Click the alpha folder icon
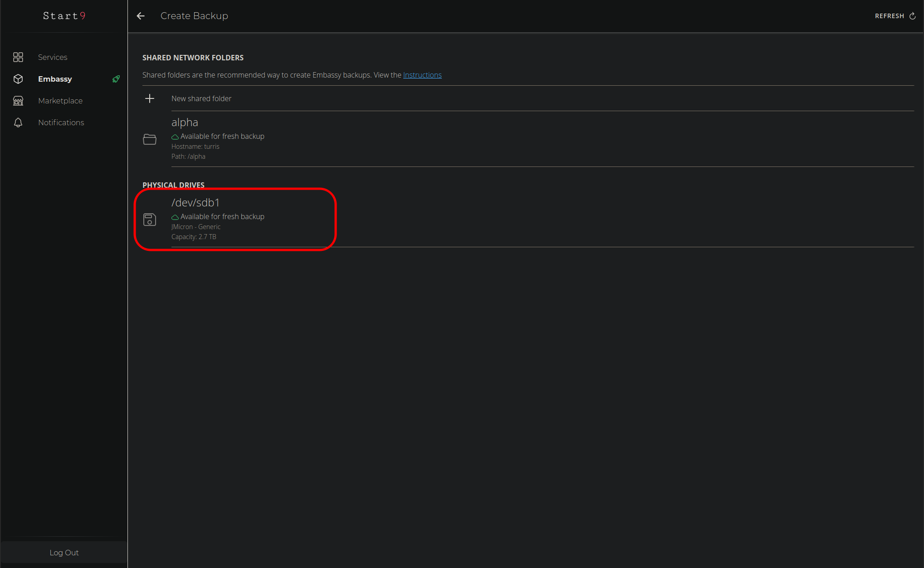 point(150,139)
